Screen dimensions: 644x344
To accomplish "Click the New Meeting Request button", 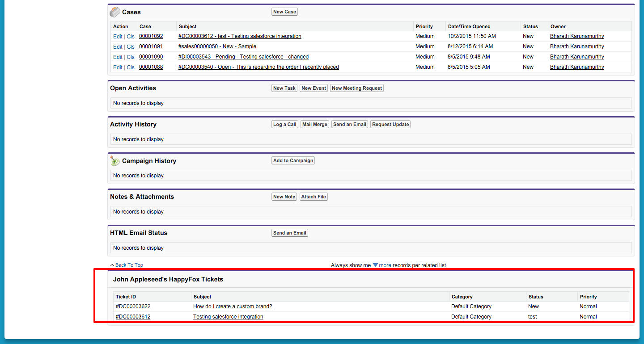I will [x=357, y=88].
